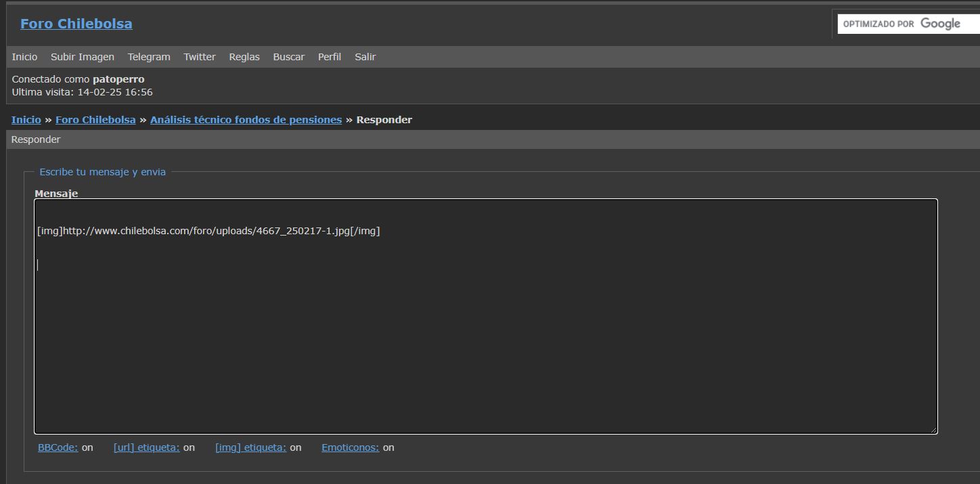This screenshot has height=484, width=980.
Task: Open the [url] etiqueta help link
Action: coord(147,447)
